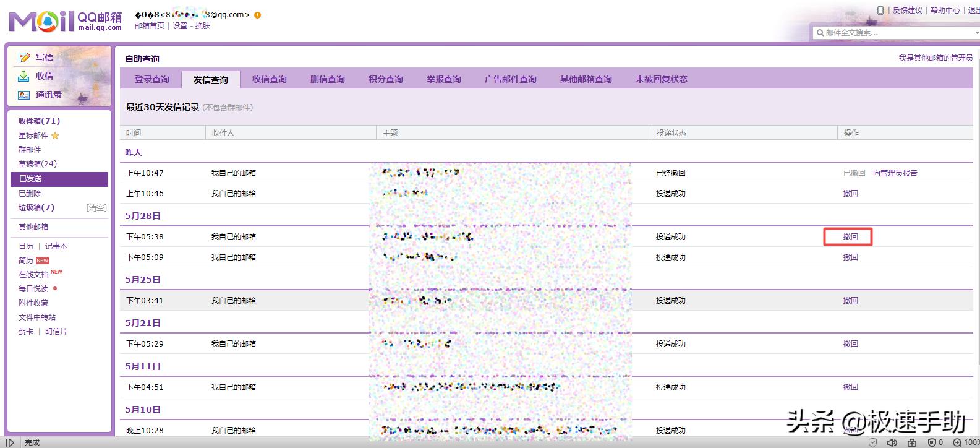Click the orange alert icon beside the email address
Viewport: 980px width, 448px height.
[x=257, y=15]
